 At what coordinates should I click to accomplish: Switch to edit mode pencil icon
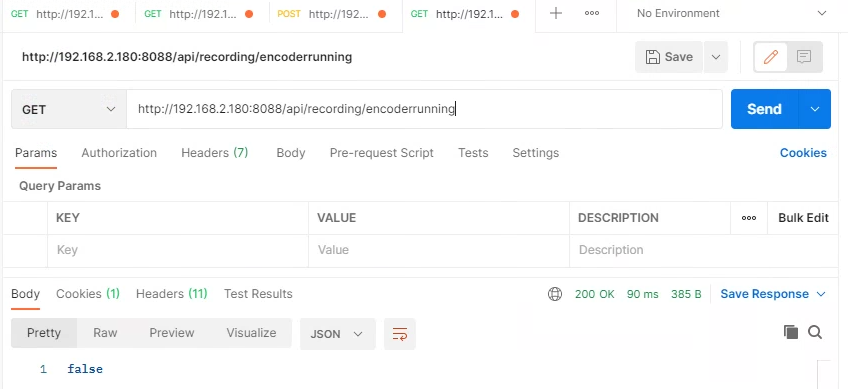(x=771, y=57)
